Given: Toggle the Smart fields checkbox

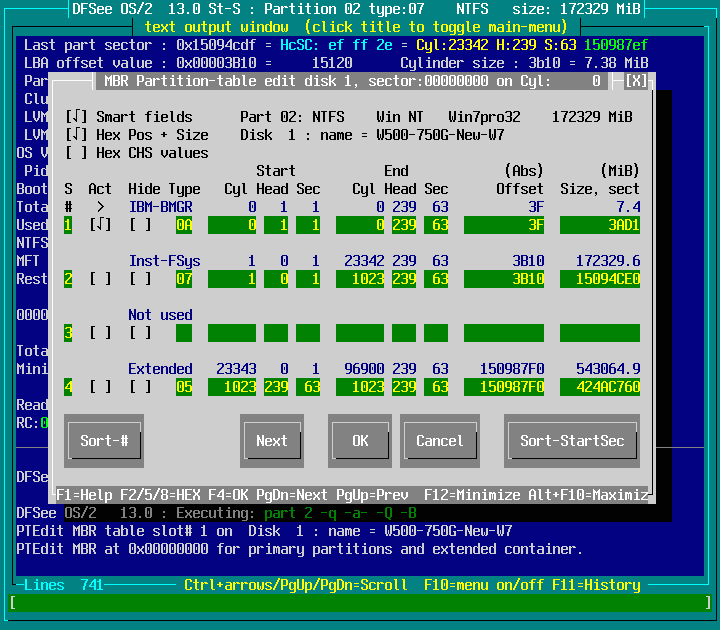Looking at the screenshot, I should pos(76,117).
